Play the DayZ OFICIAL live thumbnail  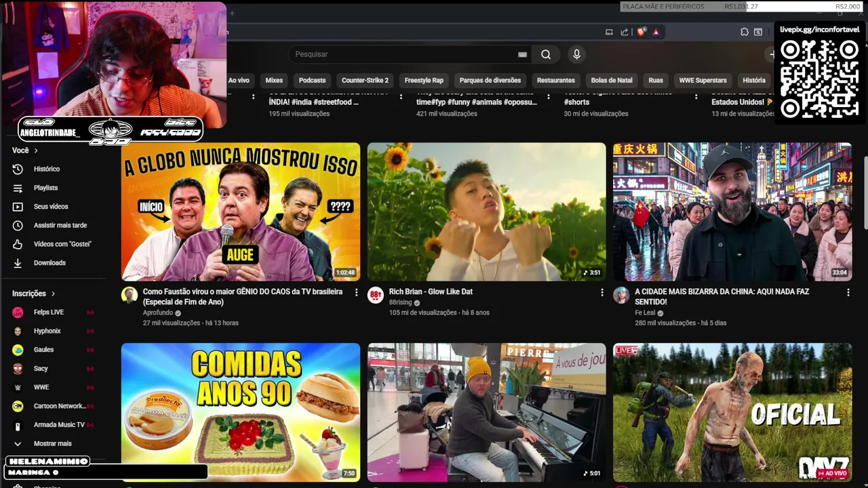732,412
